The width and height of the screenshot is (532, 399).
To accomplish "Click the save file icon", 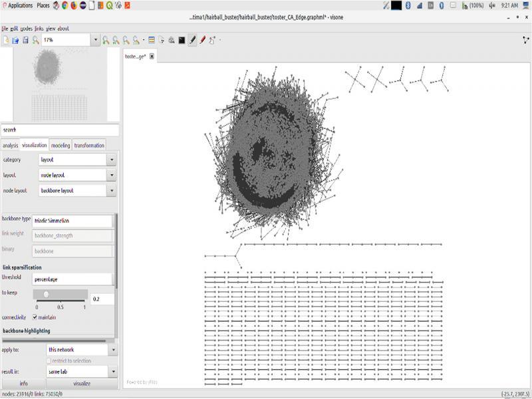I will [x=25, y=41].
